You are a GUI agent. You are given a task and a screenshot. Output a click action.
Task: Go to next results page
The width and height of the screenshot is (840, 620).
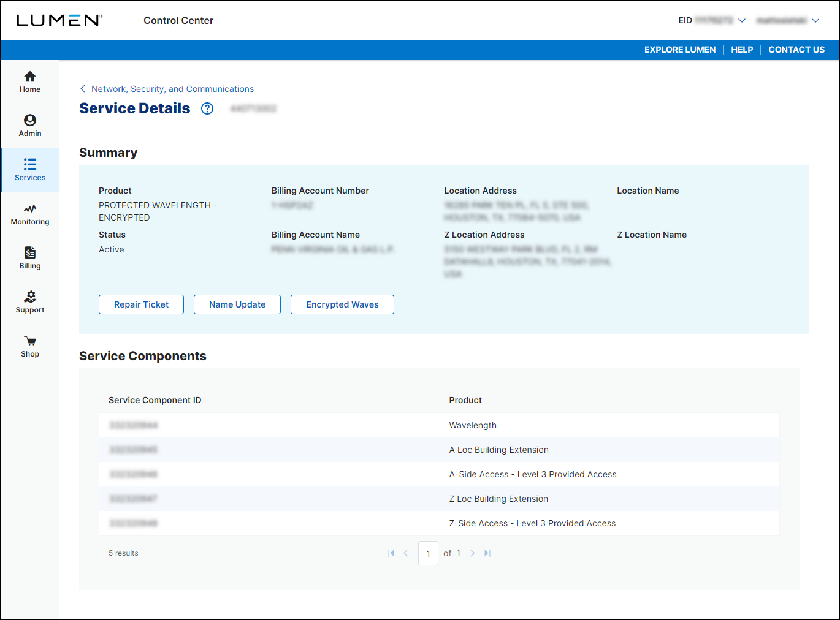tap(472, 553)
